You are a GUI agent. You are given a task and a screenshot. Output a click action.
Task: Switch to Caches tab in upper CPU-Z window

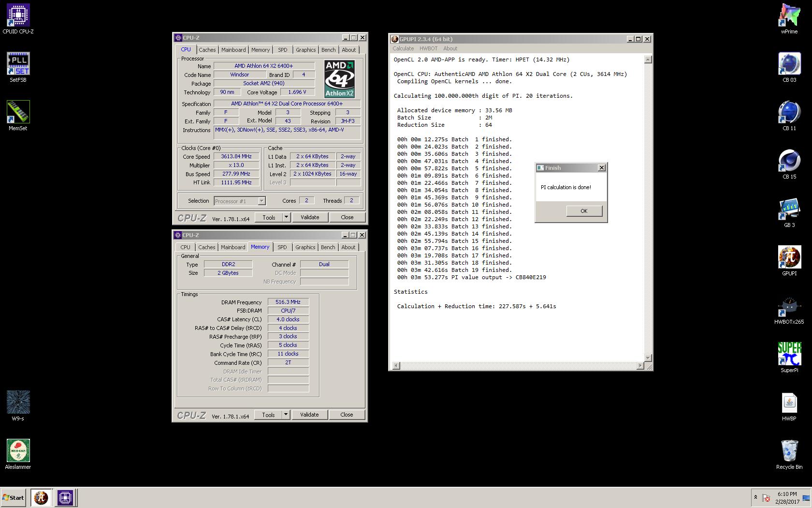[x=207, y=50]
